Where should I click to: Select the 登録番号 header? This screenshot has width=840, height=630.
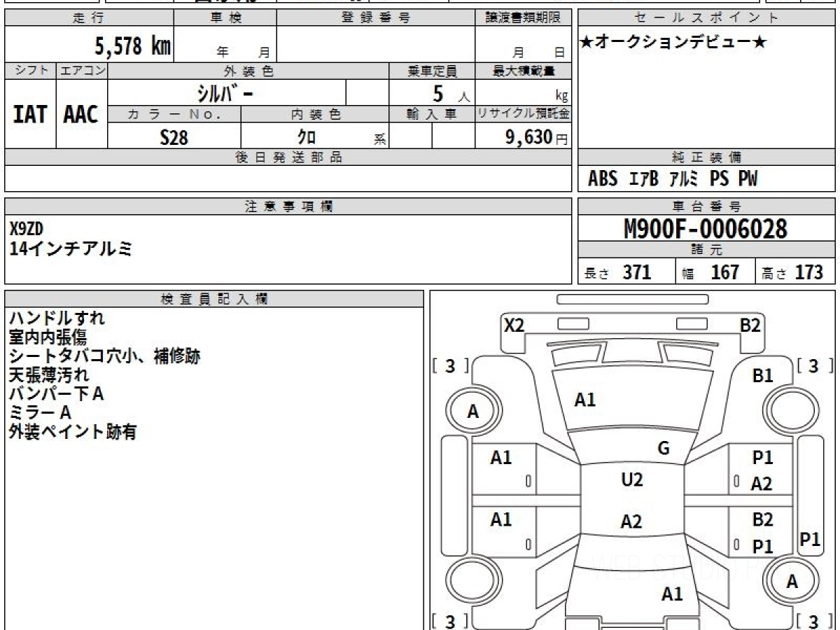(x=376, y=19)
